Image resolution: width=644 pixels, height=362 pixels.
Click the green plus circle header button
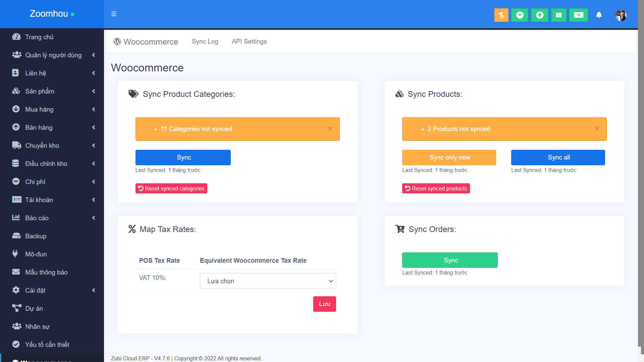click(539, 15)
